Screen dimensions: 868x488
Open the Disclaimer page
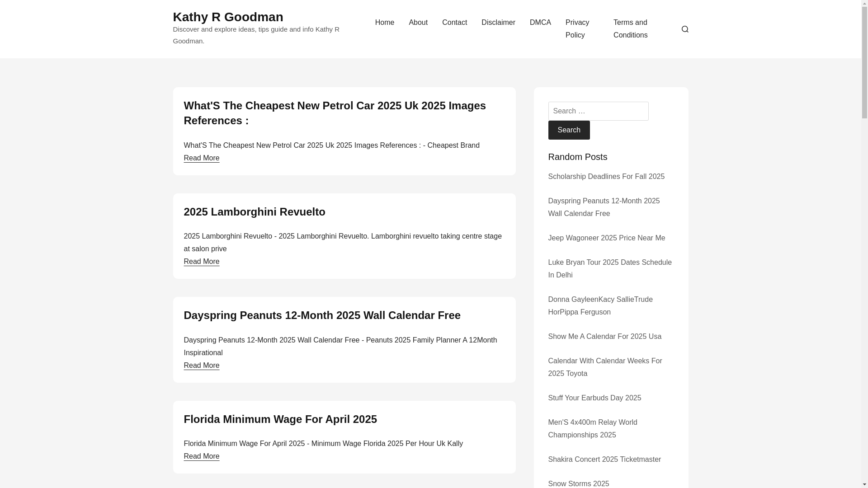[498, 23]
